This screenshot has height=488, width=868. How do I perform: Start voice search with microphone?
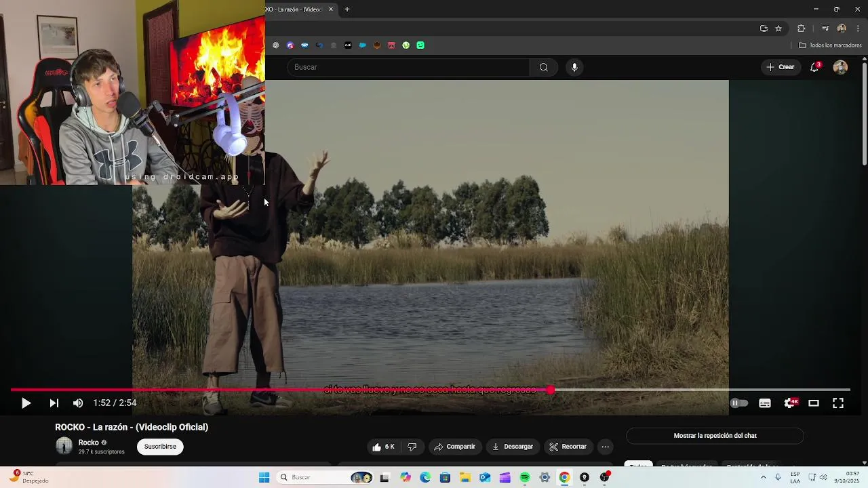(x=574, y=67)
